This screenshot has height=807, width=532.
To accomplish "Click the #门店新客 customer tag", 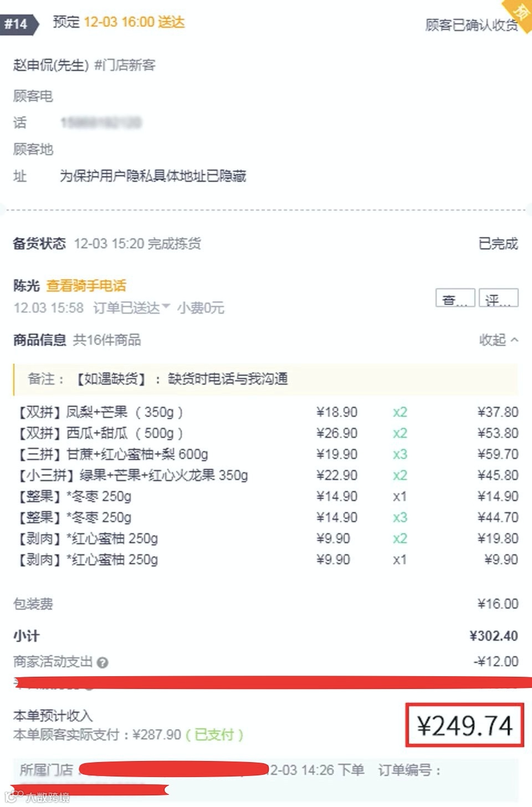I will tap(125, 65).
